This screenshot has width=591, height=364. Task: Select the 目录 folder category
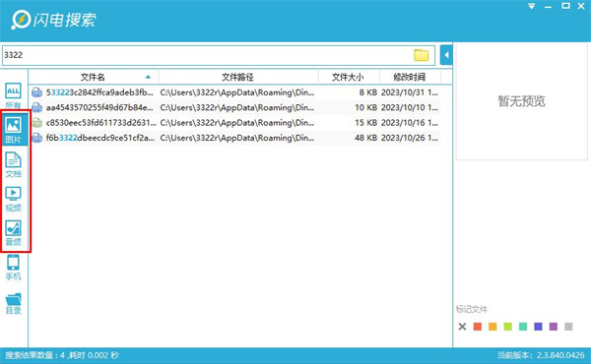click(x=13, y=303)
